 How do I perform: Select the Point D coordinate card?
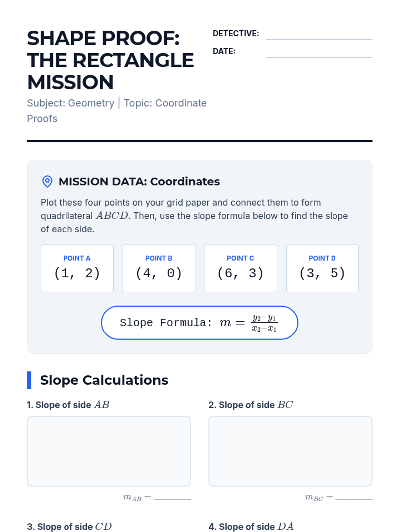322,268
